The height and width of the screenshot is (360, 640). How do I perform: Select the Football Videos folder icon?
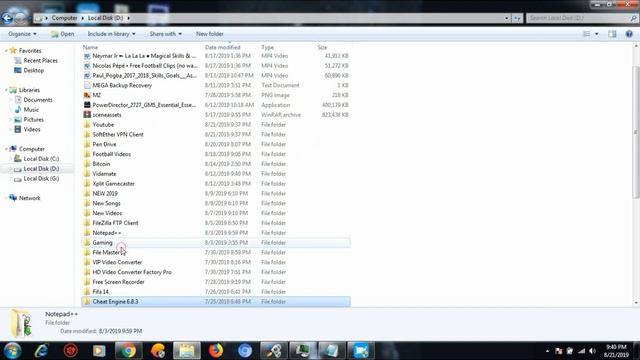coord(87,154)
